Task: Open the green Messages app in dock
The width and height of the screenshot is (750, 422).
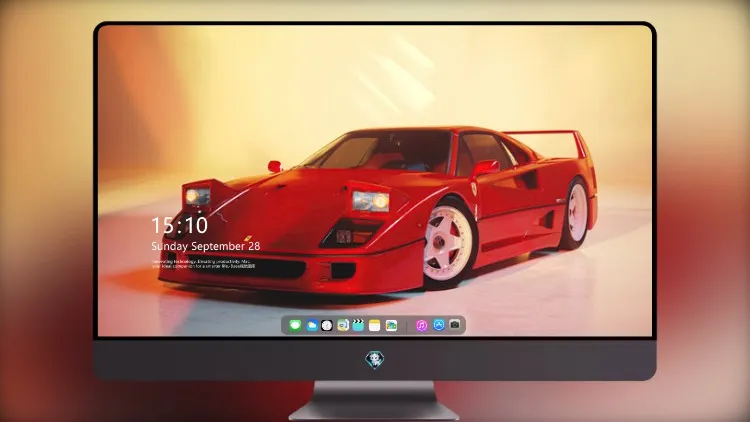Action: pyautogui.click(x=295, y=325)
